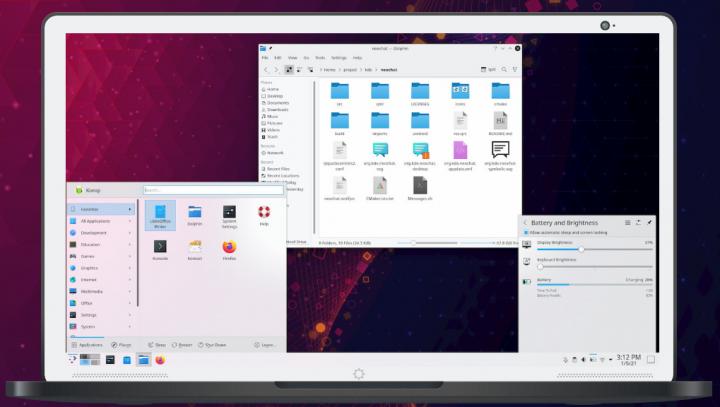Image resolution: width=720 pixels, height=407 pixels.
Task: Launch Firefox from the application launcher
Action: 229,249
